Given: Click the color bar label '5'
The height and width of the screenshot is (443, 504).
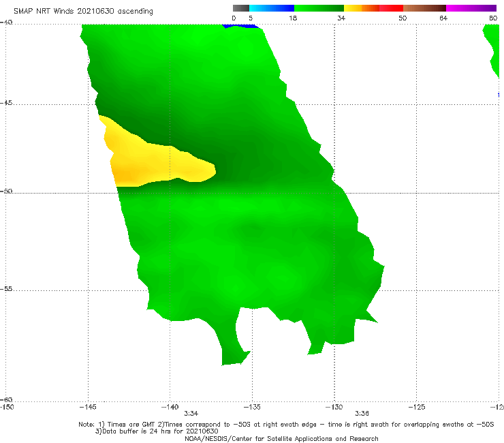Looking at the screenshot, I should (x=251, y=18).
